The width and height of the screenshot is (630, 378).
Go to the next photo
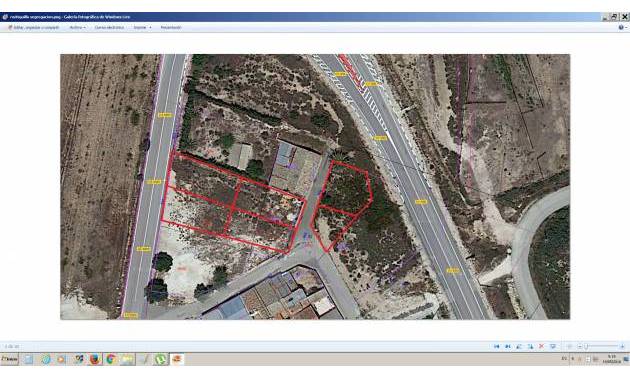(x=508, y=346)
